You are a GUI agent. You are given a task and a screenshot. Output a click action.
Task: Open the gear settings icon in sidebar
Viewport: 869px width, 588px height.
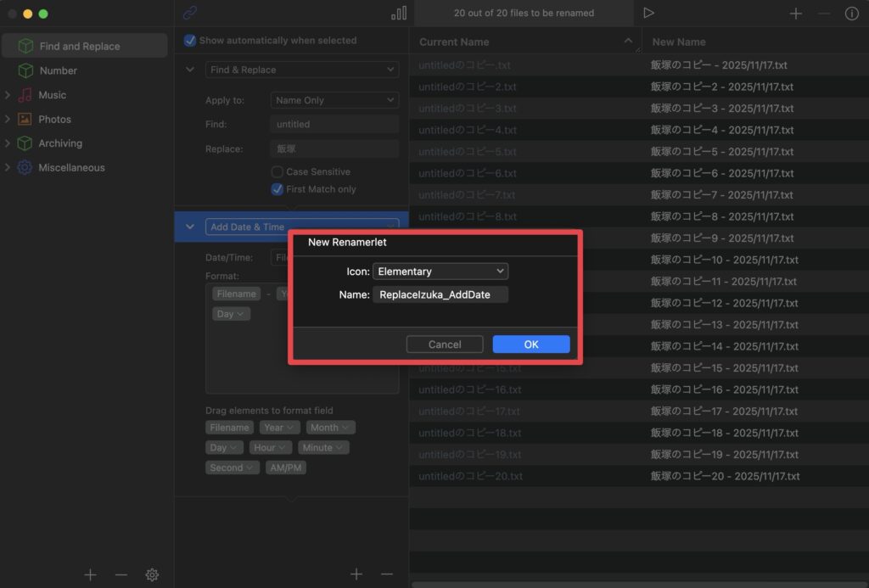pos(152,574)
